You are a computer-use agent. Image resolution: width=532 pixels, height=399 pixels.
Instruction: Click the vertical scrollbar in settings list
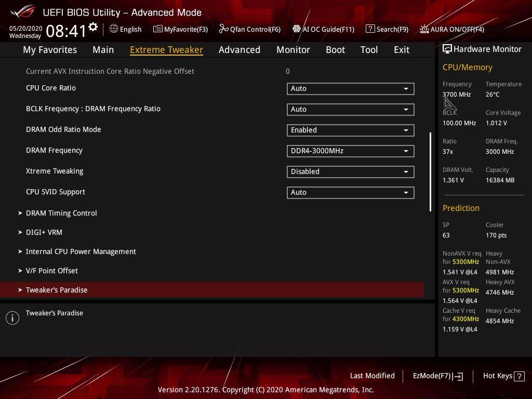tap(430, 171)
